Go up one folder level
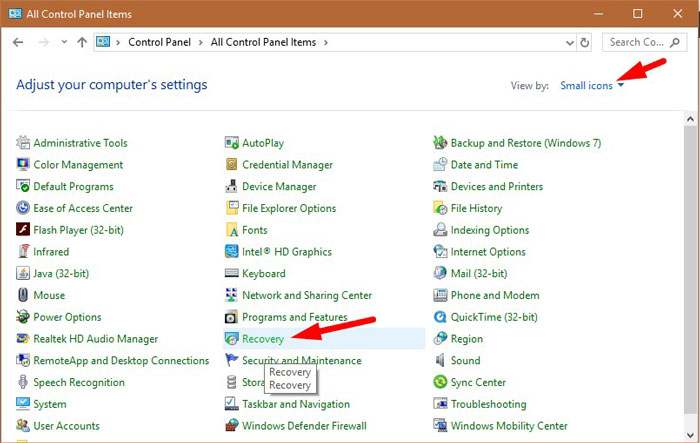 pos(82,42)
